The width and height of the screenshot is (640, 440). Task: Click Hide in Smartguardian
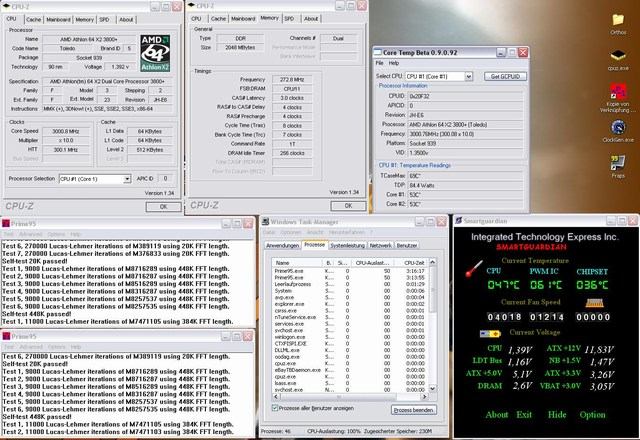pyautogui.click(x=557, y=415)
